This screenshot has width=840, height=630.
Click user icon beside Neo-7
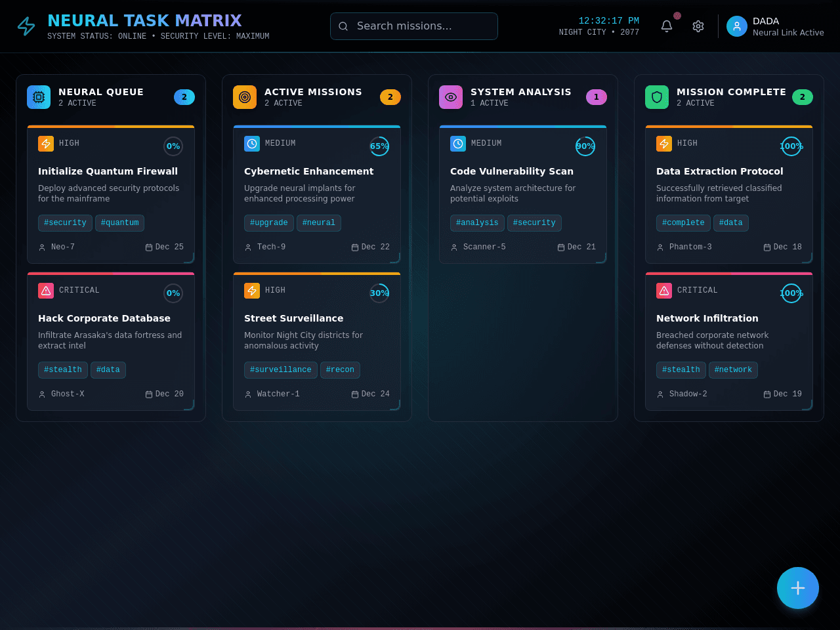coord(42,247)
